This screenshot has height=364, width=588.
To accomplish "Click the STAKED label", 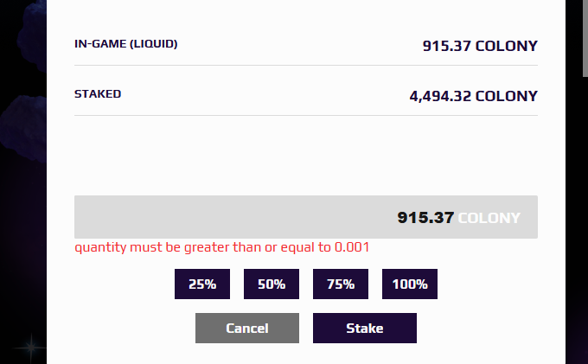I will pos(98,93).
